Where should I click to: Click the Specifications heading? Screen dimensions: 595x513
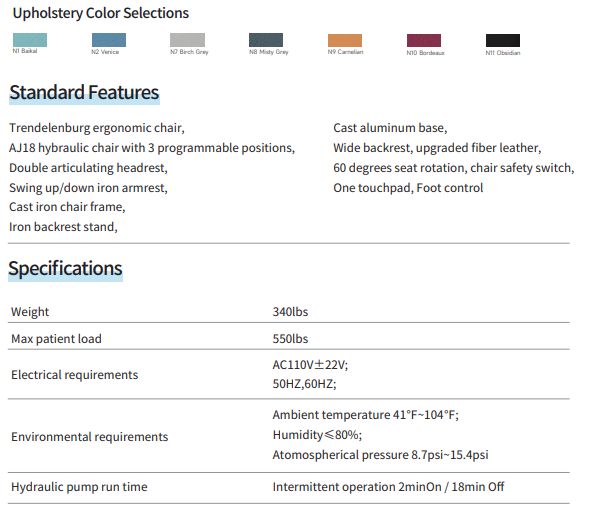click(x=65, y=269)
